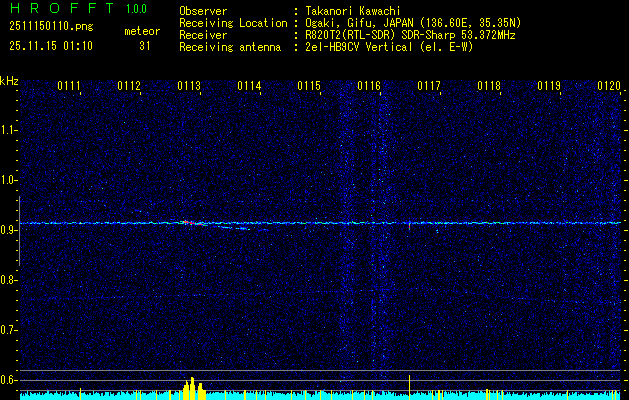The image size is (629, 400).
Task: Click the Receiving Location label
Action: click(233, 23)
